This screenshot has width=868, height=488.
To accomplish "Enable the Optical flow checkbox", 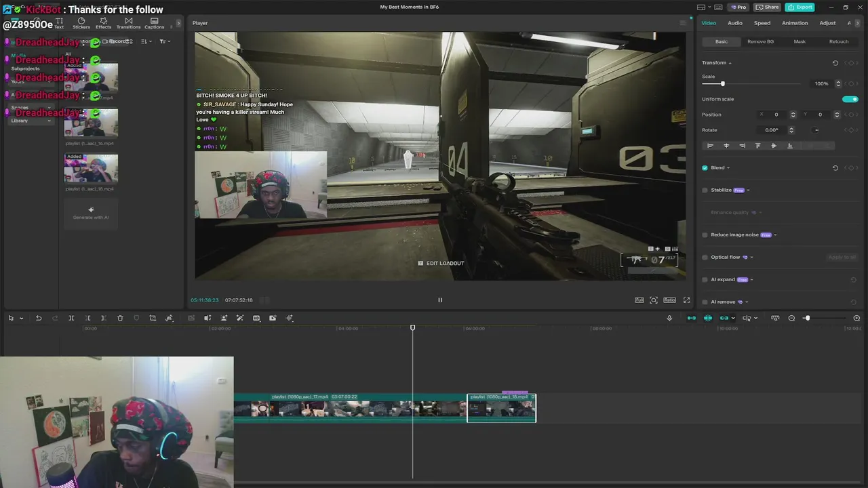I will [x=705, y=258].
